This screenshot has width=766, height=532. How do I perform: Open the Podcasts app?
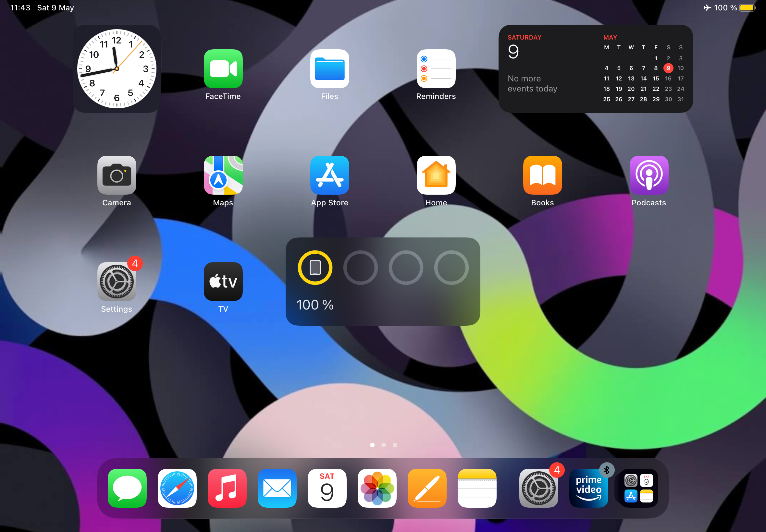click(x=649, y=175)
